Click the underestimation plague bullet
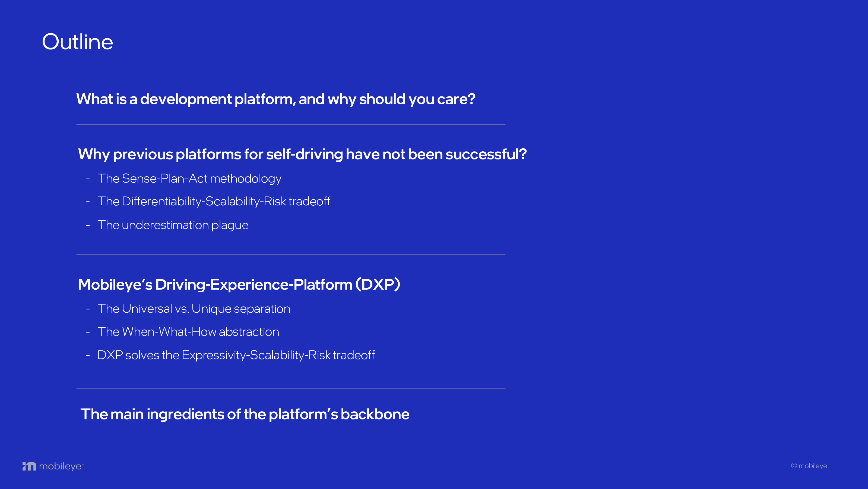The image size is (868, 489). click(x=173, y=225)
